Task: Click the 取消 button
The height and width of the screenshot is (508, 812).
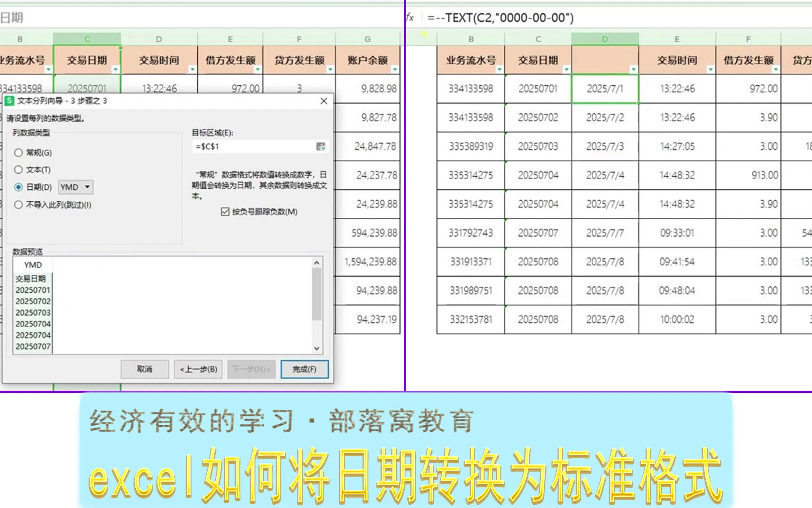Action: [x=145, y=369]
